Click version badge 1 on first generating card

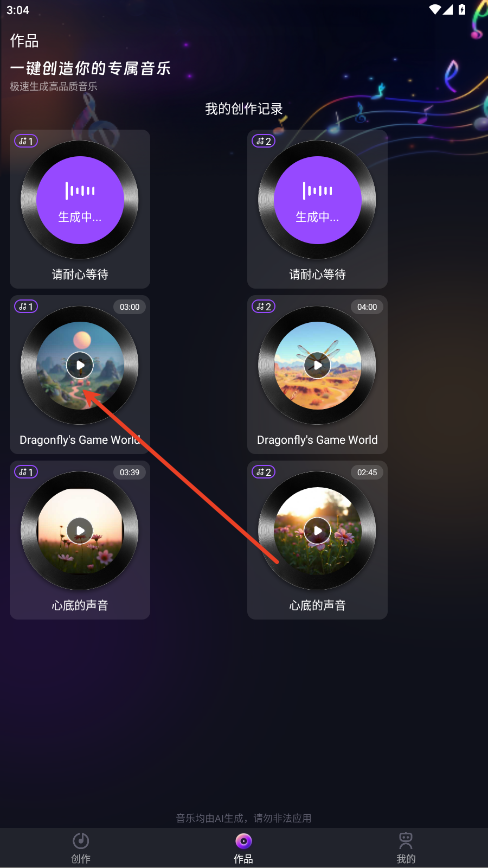[25, 141]
